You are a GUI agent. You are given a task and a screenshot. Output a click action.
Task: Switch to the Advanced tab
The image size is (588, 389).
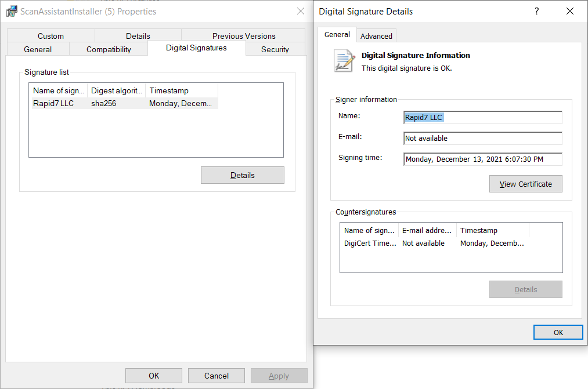[x=376, y=36]
